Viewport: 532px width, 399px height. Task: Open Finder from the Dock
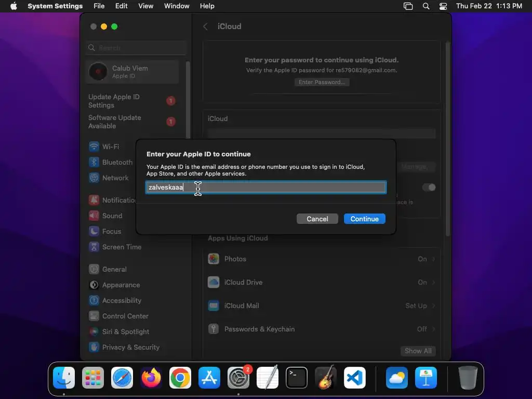pyautogui.click(x=64, y=378)
